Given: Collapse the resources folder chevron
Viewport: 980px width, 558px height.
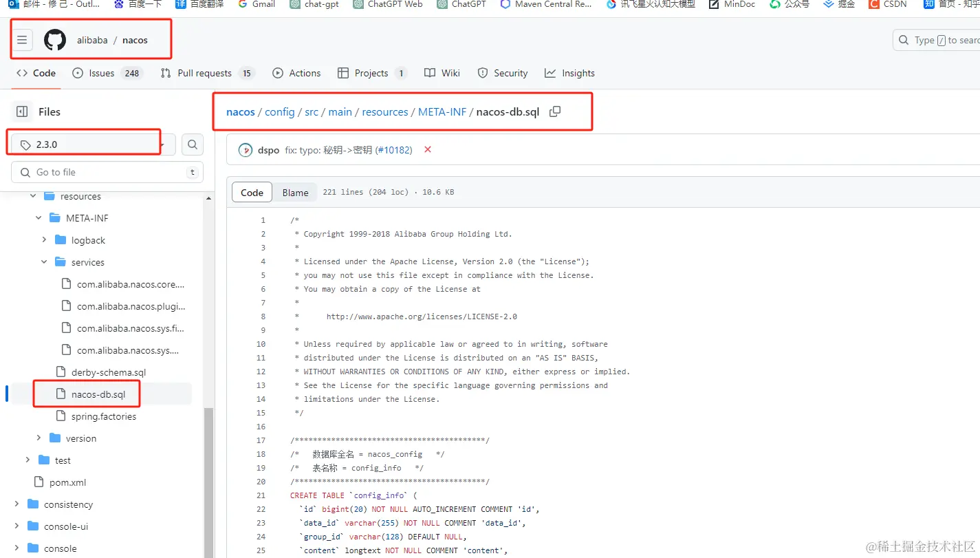Looking at the screenshot, I should [x=33, y=196].
